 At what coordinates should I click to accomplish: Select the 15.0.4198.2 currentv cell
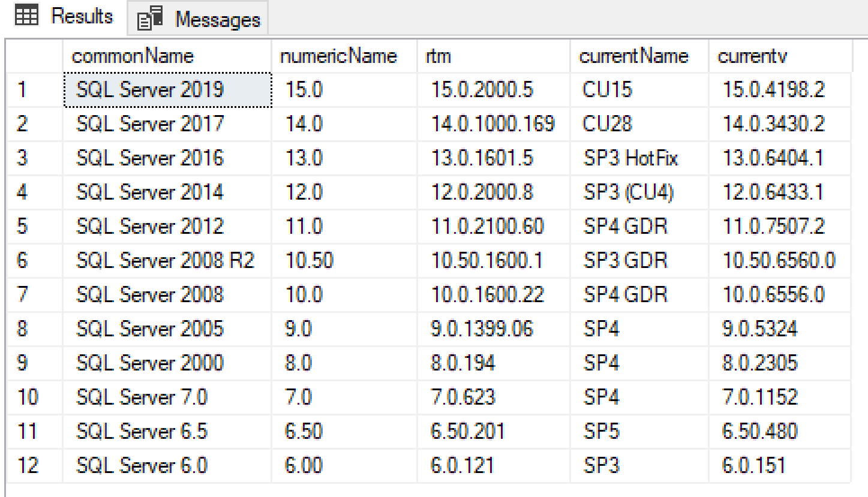pyautogui.click(x=773, y=90)
